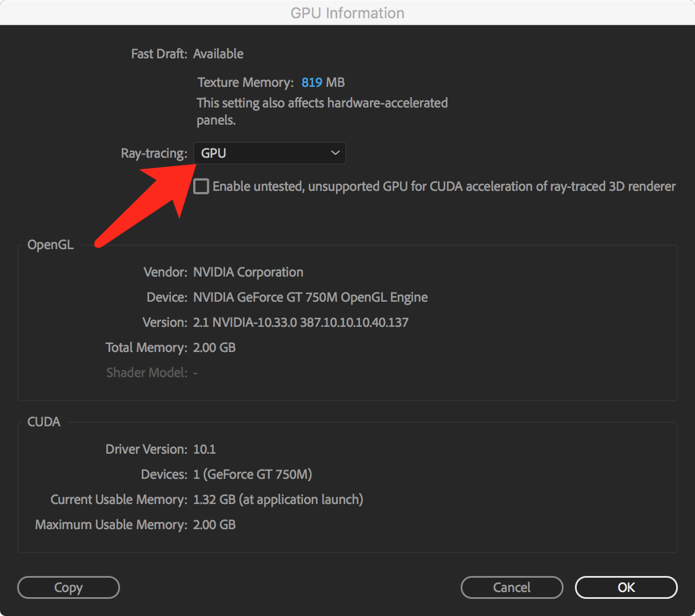Click Devices '1 (GeForce GT 750M)' text
Image resolution: width=695 pixels, height=616 pixels.
(x=253, y=474)
